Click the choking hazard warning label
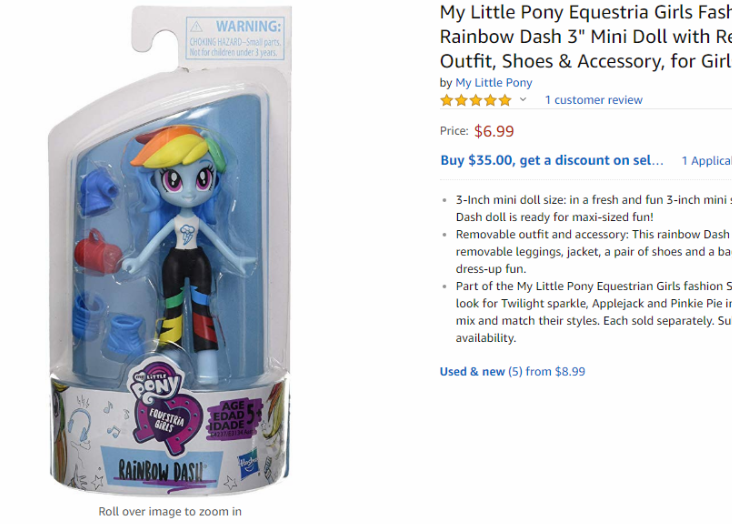 (235, 38)
